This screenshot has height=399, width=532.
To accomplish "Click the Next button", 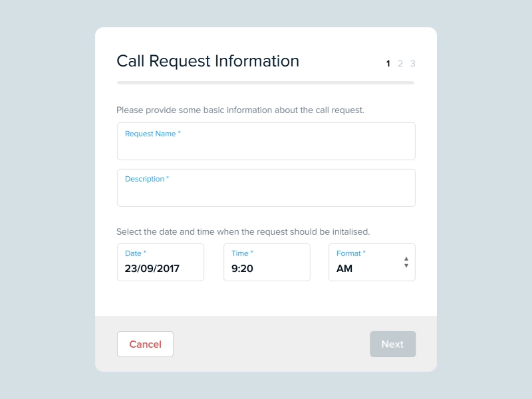I will coord(392,344).
